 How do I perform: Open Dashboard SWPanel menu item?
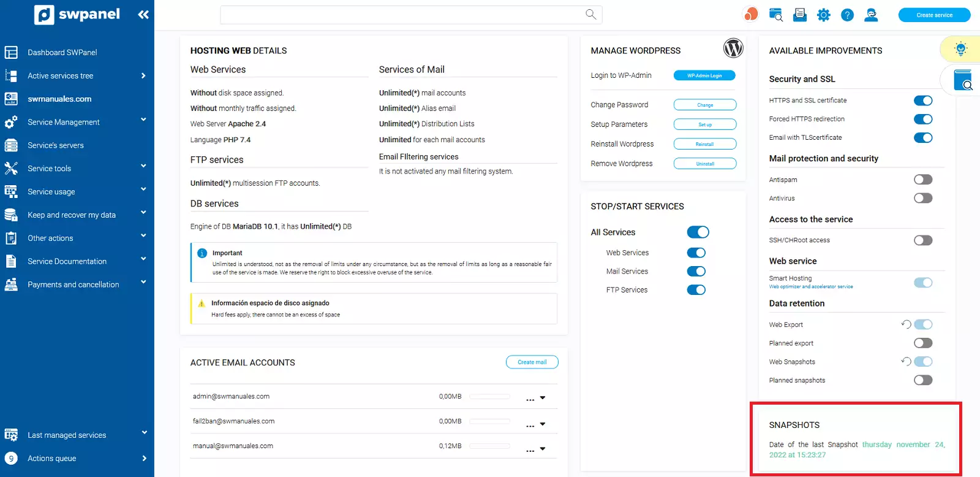click(x=62, y=53)
